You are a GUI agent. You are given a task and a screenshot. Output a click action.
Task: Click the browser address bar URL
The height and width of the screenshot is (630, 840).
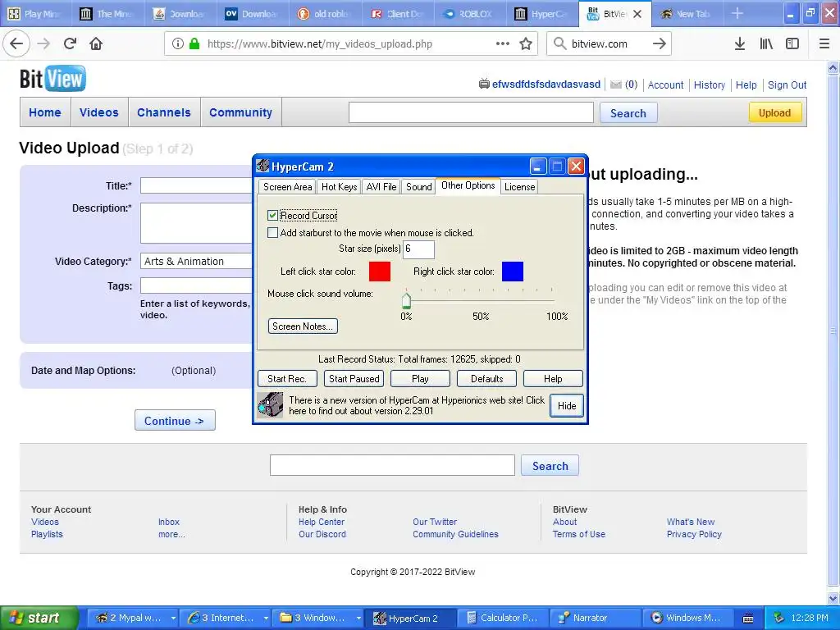(x=320, y=44)
